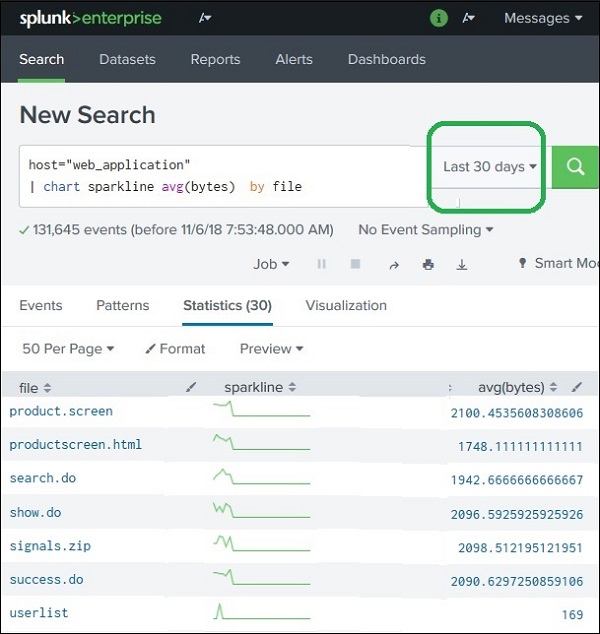Edit the file column with pencil icon
Screen dimensions: 600x634
point(192,387)
